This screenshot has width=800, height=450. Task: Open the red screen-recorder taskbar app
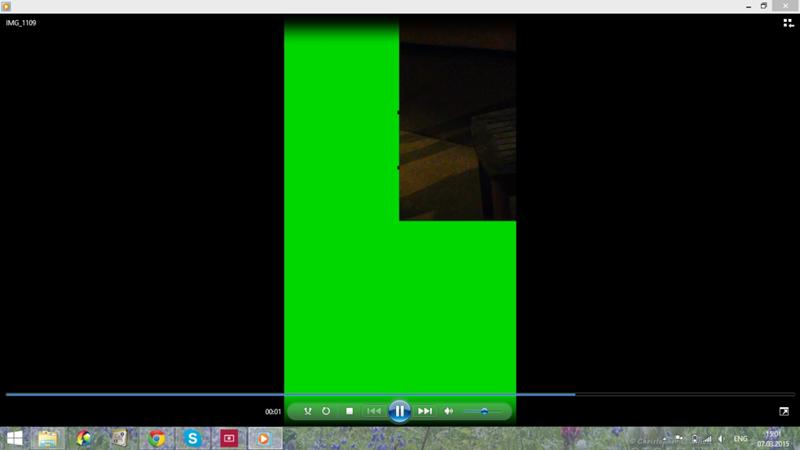pyautogui.click(x=229, y=438)
